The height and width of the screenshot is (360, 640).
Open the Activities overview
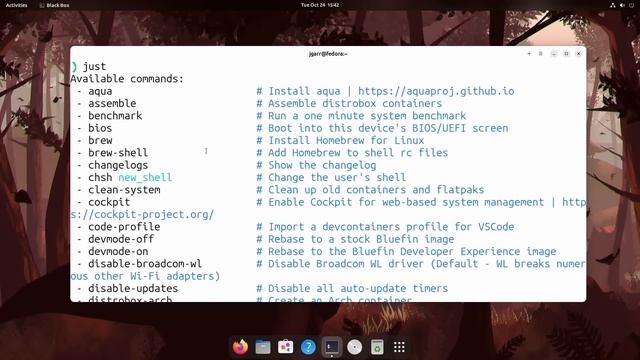[x=16, y=5]
